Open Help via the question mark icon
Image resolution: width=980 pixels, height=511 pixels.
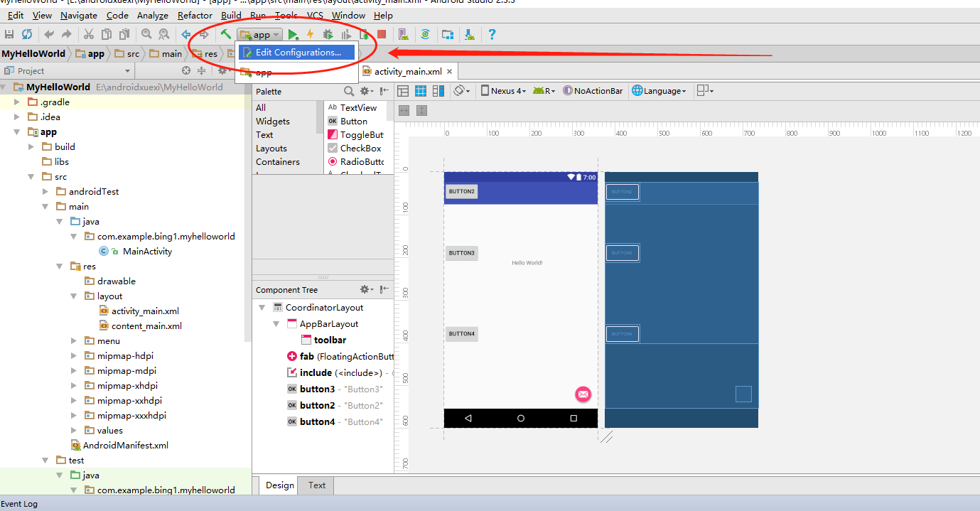[492, 33]
